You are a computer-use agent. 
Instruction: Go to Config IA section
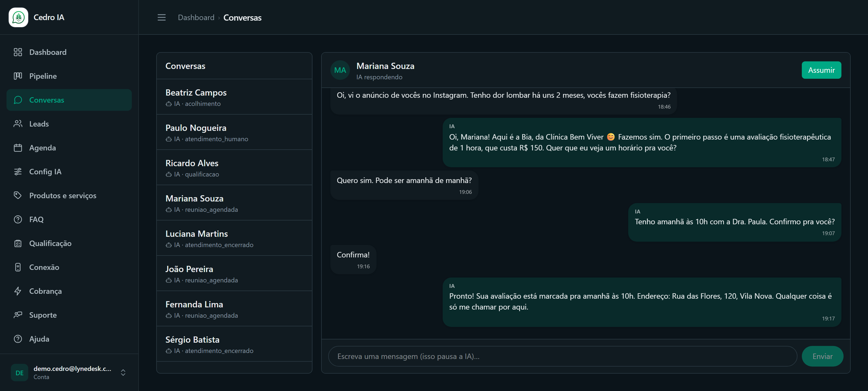(x=69, y=171)
